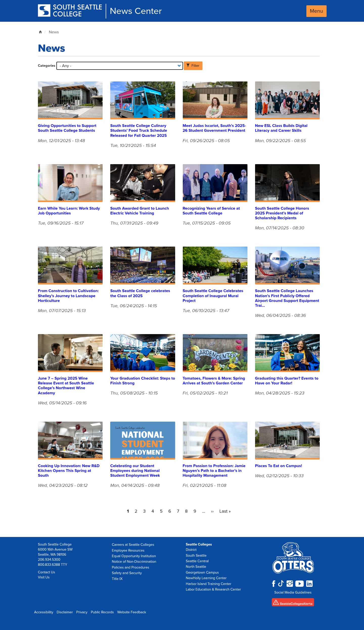Open Airport Ground Support Equipment article
The width and height of the screenshot is (364, 630).
[287, 298]
